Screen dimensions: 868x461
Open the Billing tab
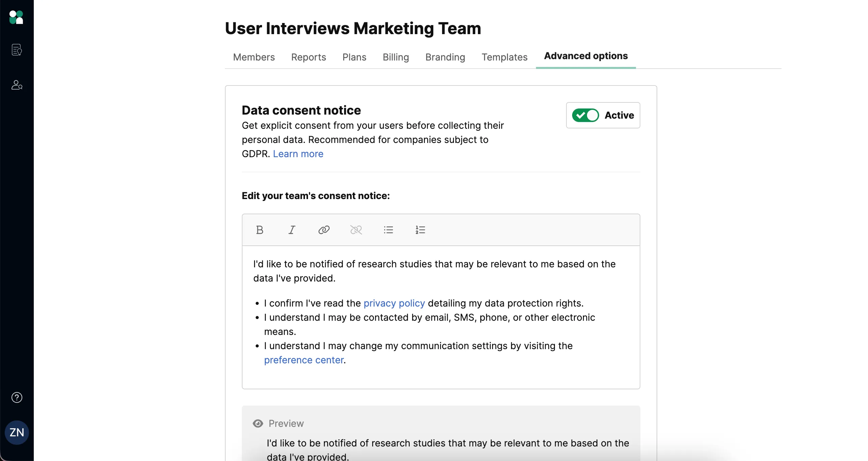coord(396,57)
